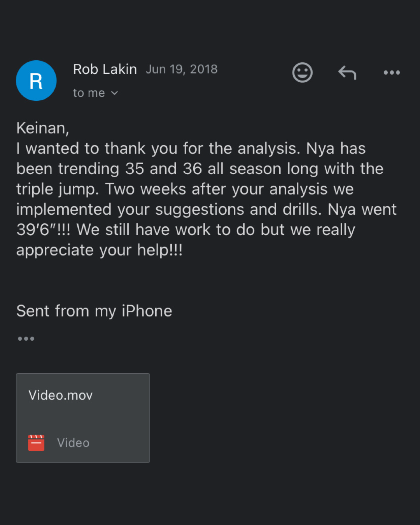The height and width of the screenshot is (525, 420).
Task: Click the "Sent from my iPhone" signature
Action: pos(94,311)
